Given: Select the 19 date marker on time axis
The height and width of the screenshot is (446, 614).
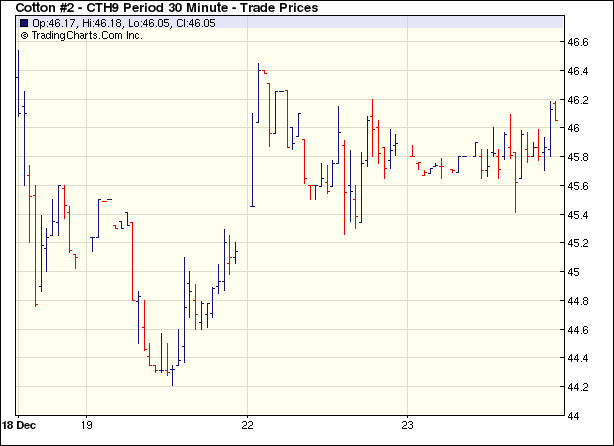Looking at the screenshot, I should (x=87, y=424).
